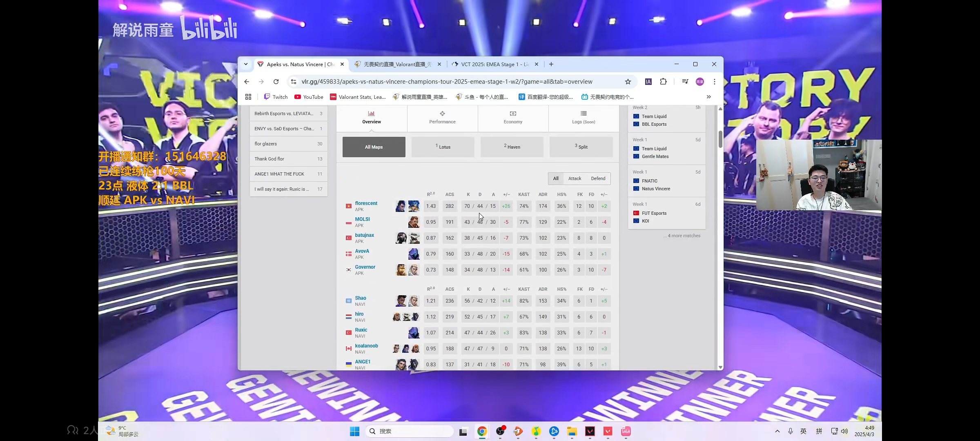Click the page vertical scrollbar thumb
Image resolution: width=980 pixels, height=441 pixels.
click(x=720, y=139)
